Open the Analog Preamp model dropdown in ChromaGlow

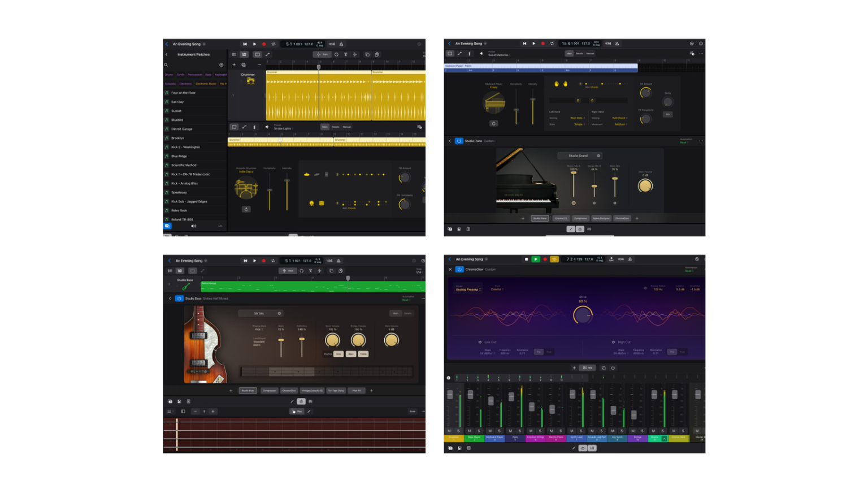[x=467, y=288]
